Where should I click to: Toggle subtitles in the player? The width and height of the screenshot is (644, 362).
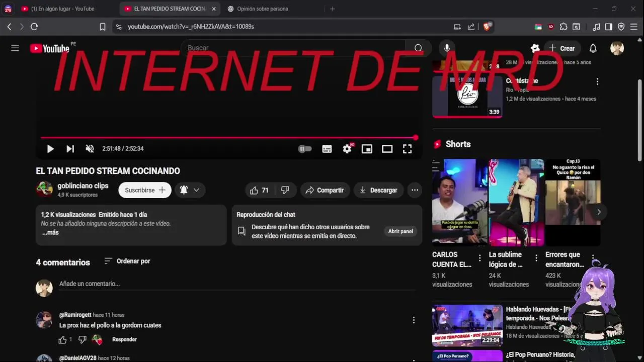pyautogui.click(x=327, y=149)
